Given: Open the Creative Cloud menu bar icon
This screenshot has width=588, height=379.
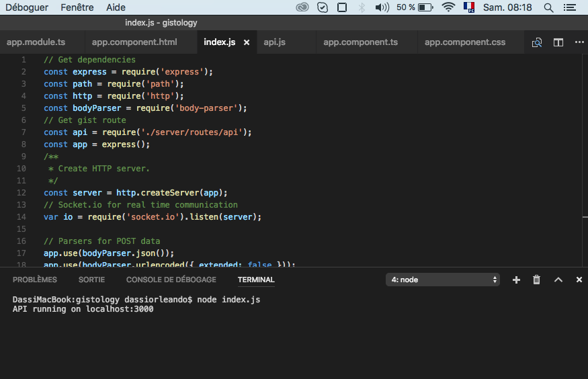Looking at the screenshot, I should tap(302, 7).
